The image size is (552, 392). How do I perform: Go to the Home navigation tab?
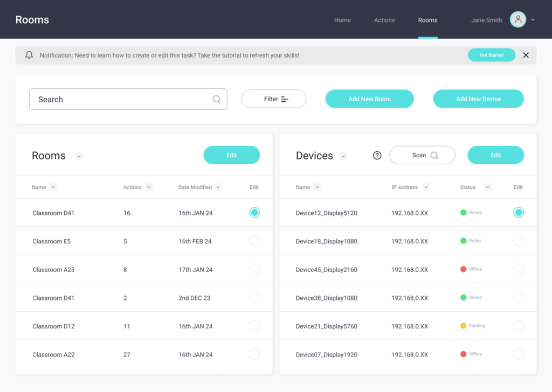342,20
